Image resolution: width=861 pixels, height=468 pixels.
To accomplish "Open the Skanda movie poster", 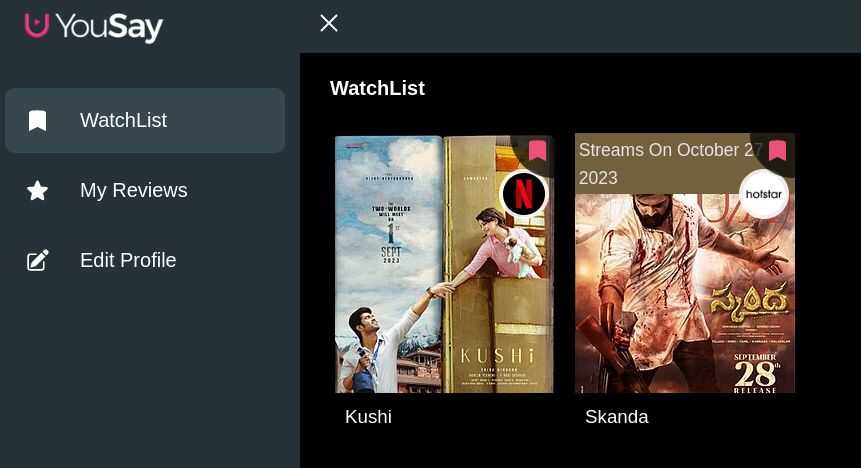I will point(685,264).
